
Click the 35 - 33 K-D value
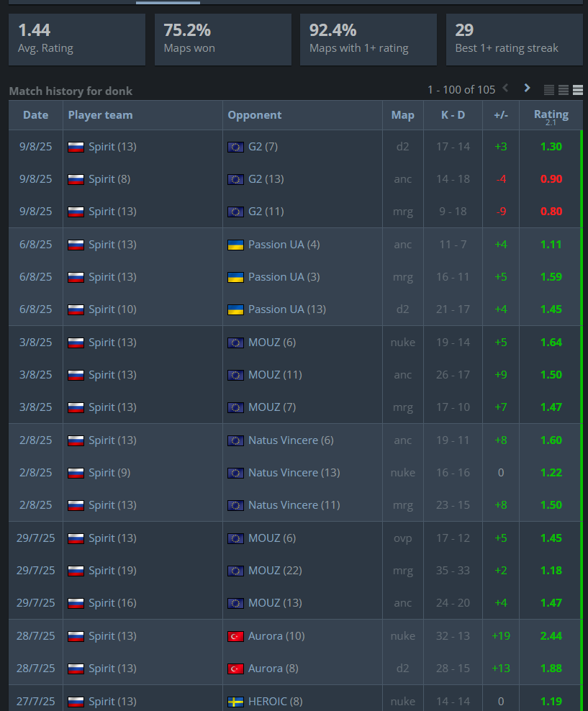point(453,571)
